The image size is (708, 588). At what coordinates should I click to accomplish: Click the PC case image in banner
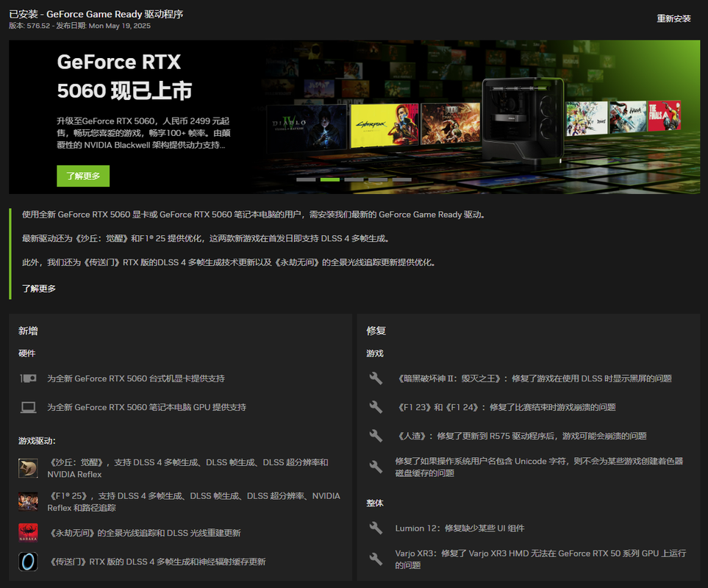click(523, 121)
